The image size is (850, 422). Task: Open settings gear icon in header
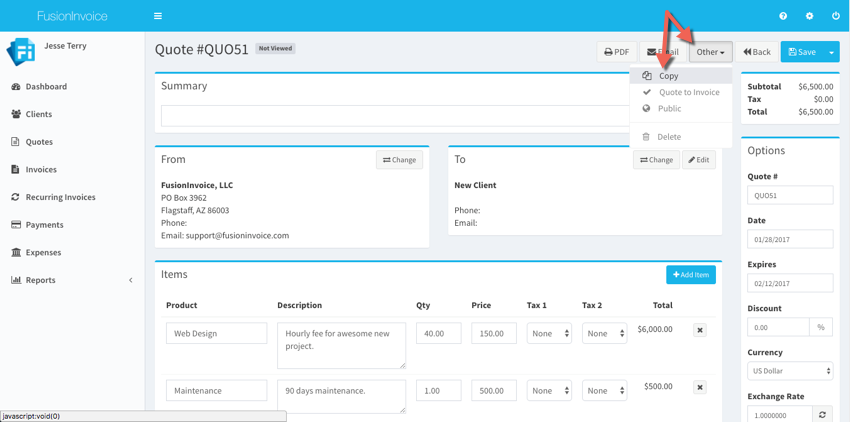coord(809,16)
